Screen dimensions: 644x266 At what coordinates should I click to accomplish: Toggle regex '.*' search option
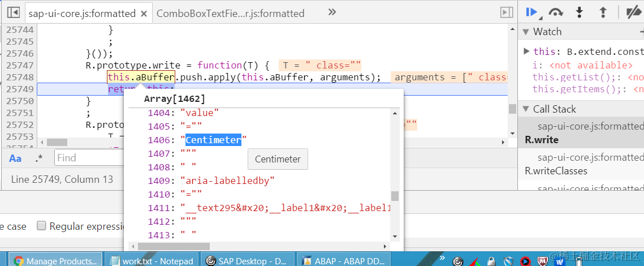39,158
